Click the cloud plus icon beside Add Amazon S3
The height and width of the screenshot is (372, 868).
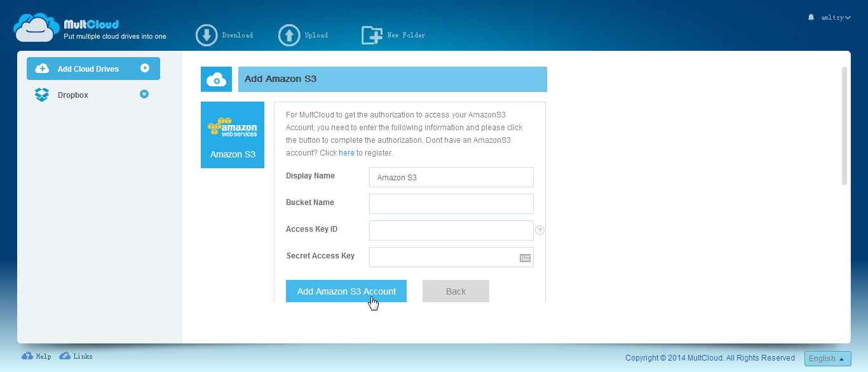click(x=217, y=79)
